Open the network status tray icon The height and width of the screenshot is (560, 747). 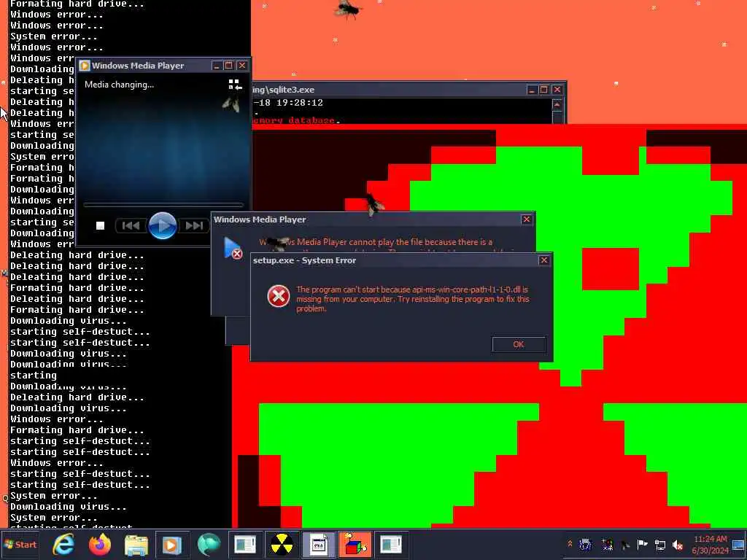(660, 545)
